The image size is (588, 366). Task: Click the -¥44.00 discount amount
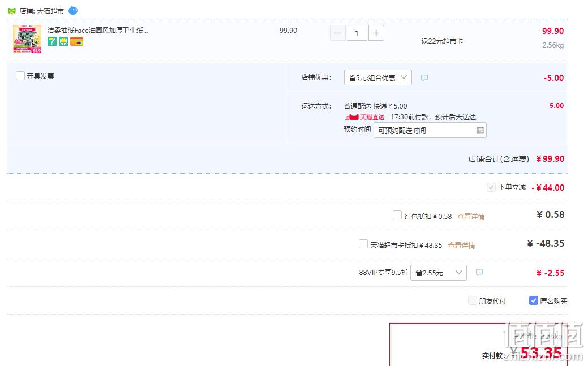click(x=548, y=187)
